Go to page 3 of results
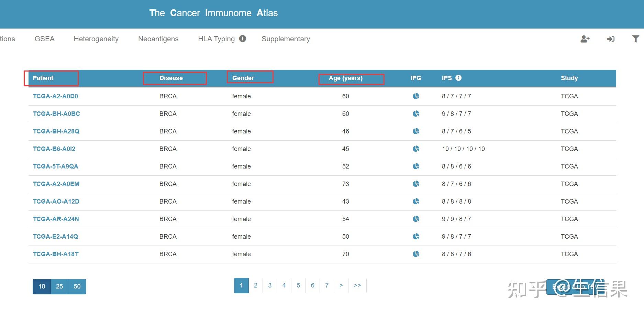 tap(270, 285)
